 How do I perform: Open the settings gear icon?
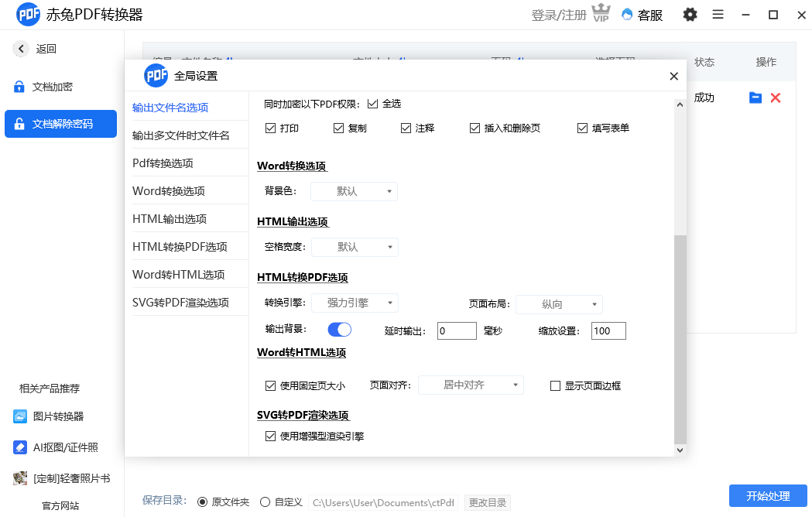pyautogui.click(x=690, y=15)
